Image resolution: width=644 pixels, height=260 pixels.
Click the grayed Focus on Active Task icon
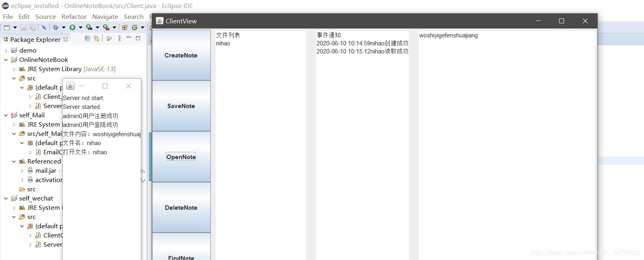pyautogui.click(x=109, y=38)
